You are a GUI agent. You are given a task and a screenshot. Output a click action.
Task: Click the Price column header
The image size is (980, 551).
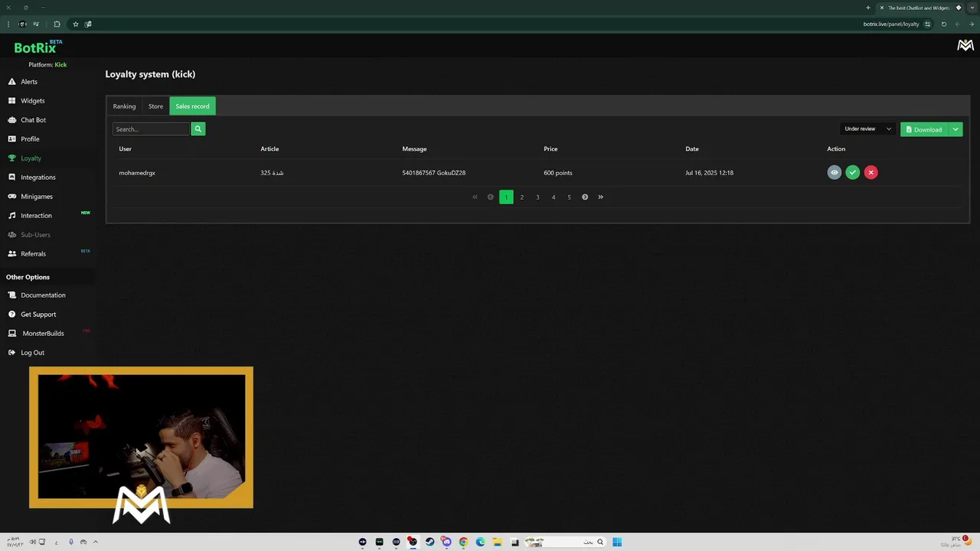pos(550,149)
